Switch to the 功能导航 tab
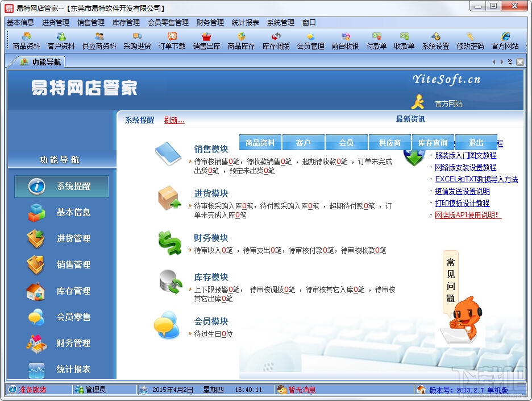Image resolution: width=532 pixels, height=401 pixels. [40, 62]
